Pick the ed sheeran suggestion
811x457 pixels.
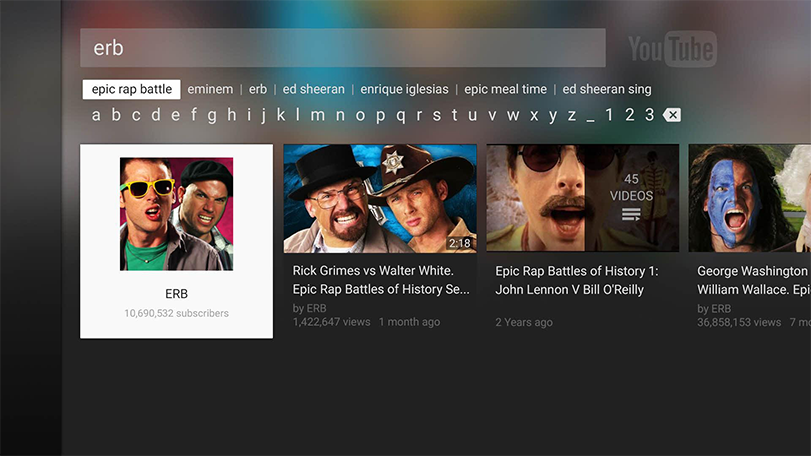click(x=313, y=89)
